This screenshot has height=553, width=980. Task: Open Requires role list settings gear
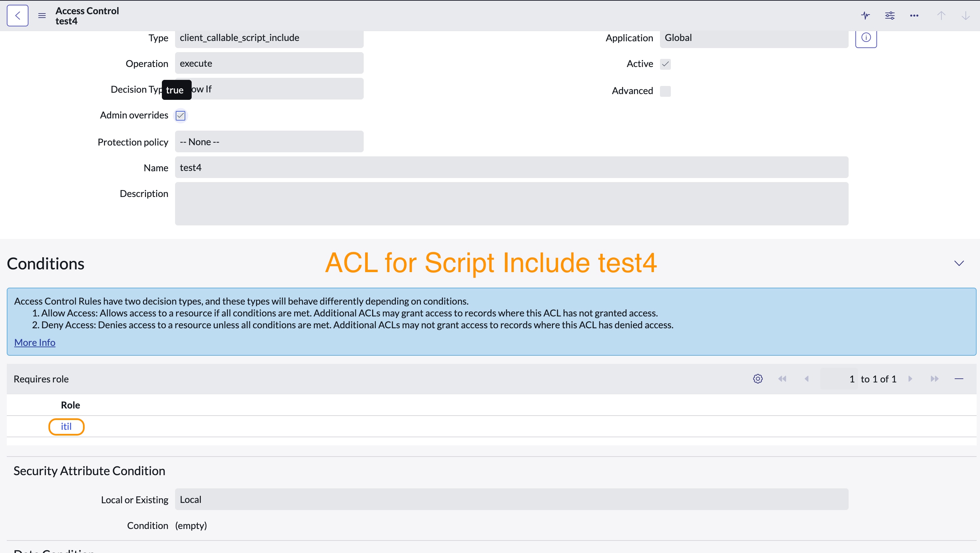coord(758,379)
